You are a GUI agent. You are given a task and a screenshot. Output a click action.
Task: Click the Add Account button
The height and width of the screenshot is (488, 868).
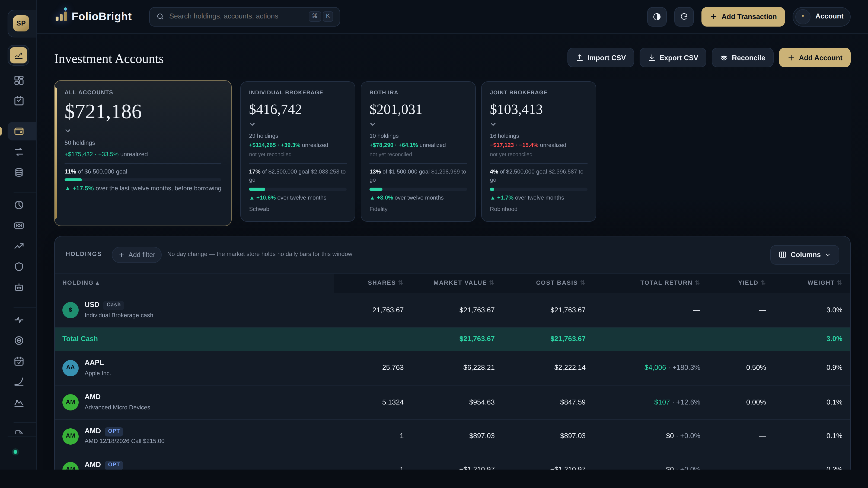814,57
